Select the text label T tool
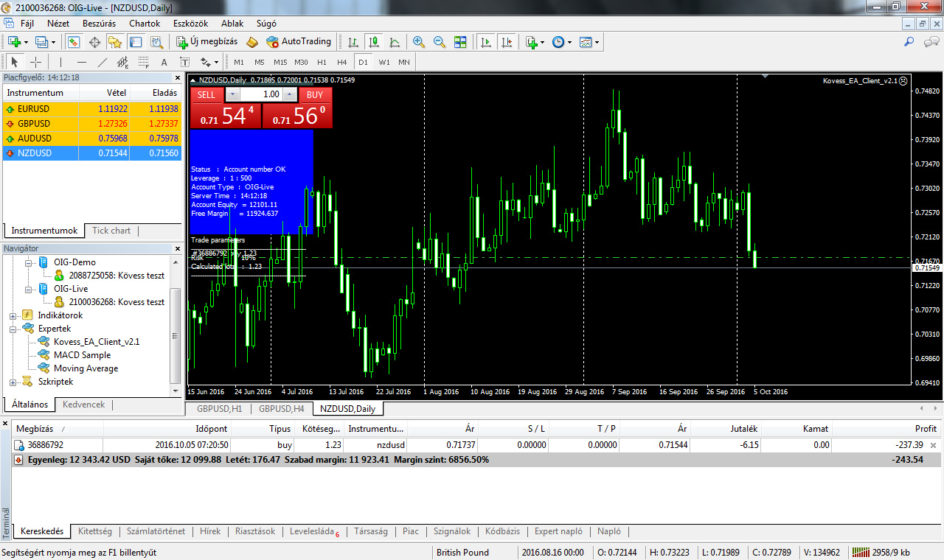 tap(184, 62)
